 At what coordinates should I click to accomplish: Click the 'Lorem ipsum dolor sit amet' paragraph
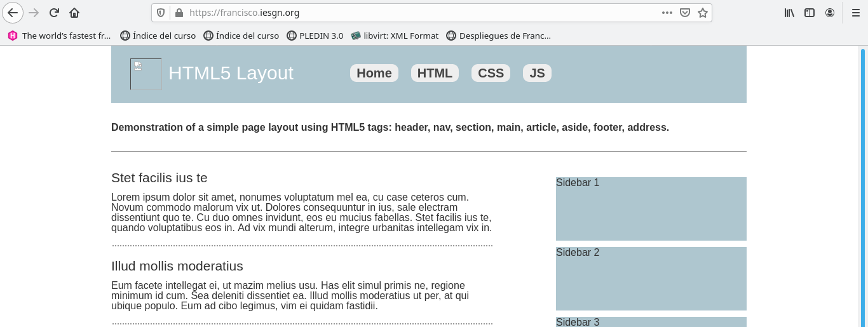pyautogui.click(x=302, y=213)
